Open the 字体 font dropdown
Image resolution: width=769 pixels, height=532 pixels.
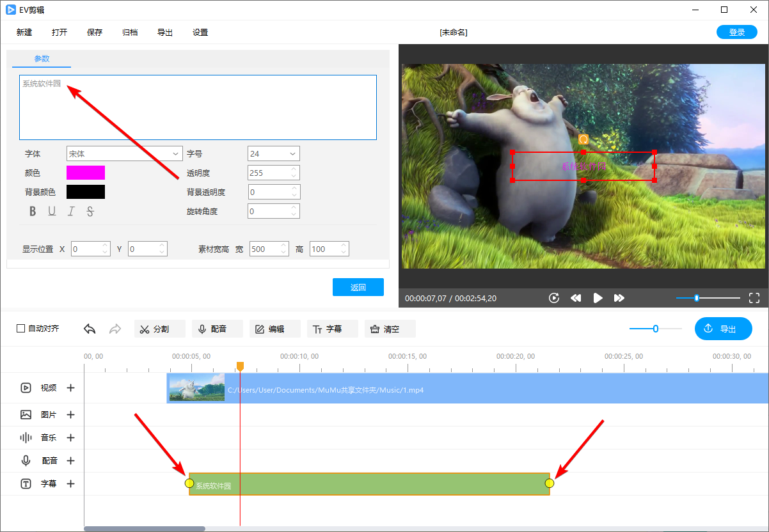[125, 153]
